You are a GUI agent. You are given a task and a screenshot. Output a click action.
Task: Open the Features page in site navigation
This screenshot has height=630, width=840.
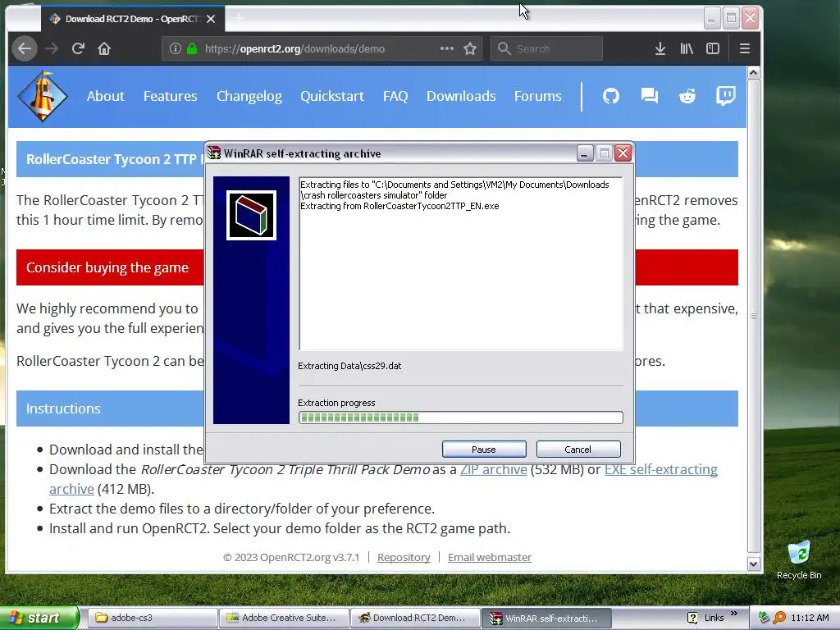tap(171, 96)
